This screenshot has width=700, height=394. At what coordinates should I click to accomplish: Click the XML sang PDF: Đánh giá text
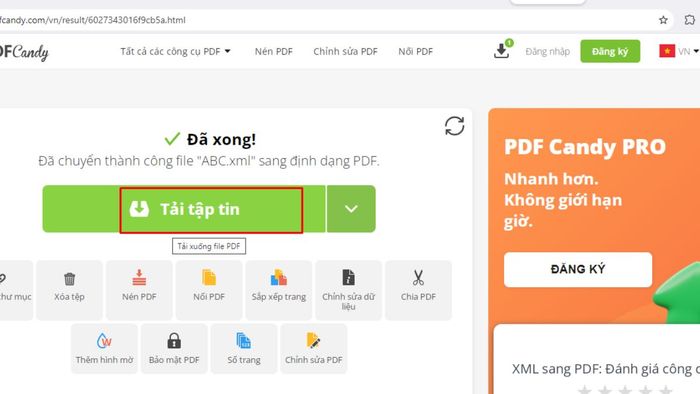coord(606,369)
